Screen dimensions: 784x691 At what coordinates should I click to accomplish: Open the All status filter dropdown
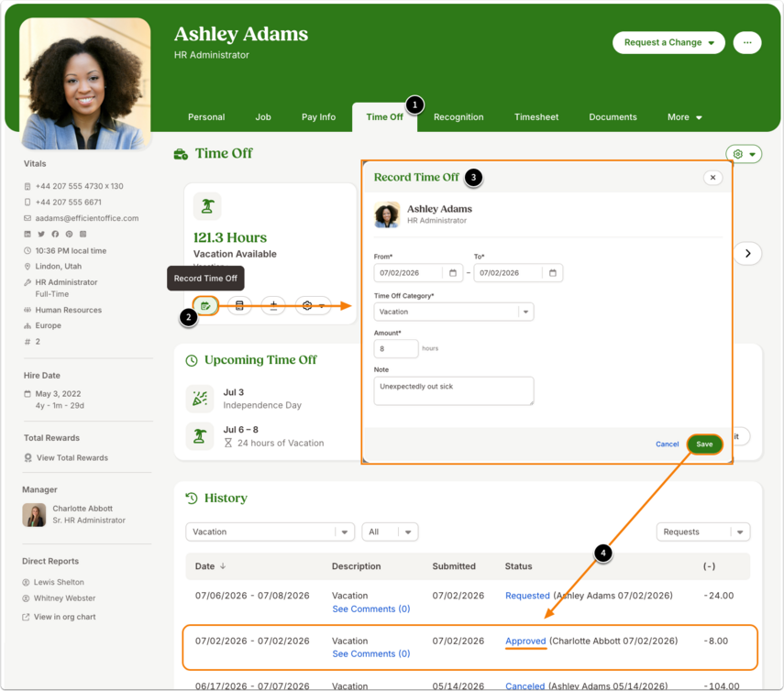pos(390,532)
